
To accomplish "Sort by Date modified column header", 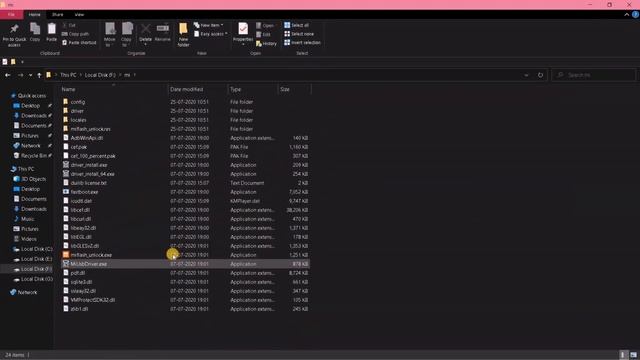I will pyautogui.click(x=186, y=89).
